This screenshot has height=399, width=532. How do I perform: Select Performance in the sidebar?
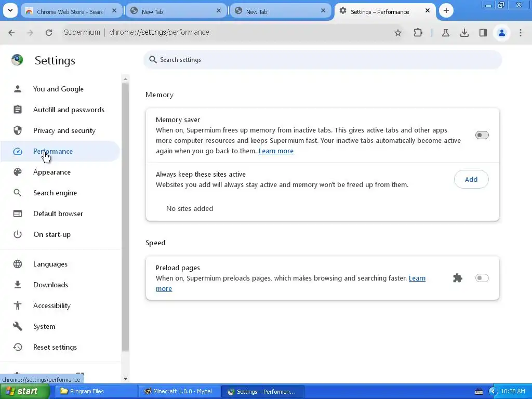60,151
